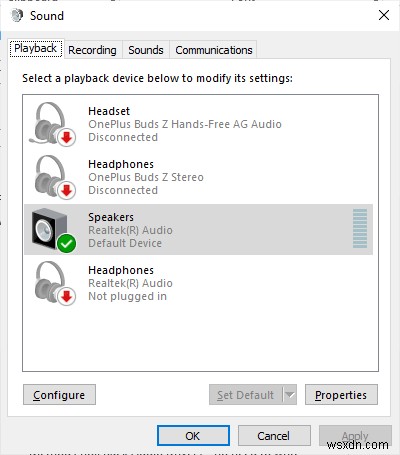Click the red down arrow on Headset
This screenshot has height=455, width=400.
pos(67,137)
